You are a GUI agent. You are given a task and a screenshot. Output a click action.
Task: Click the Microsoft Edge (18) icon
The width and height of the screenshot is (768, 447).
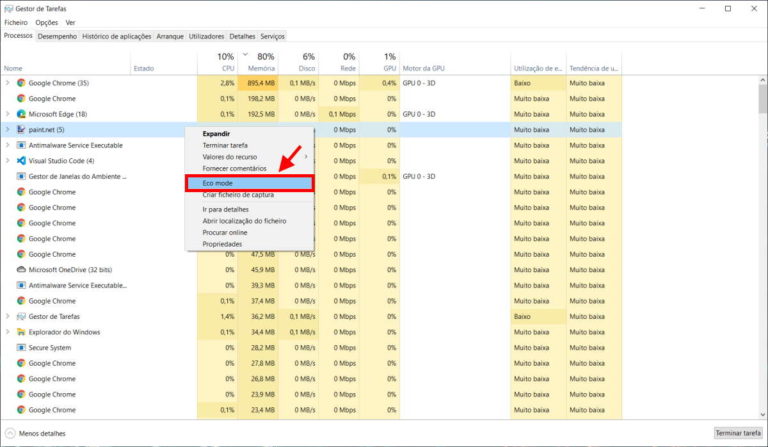tap(21, 114)
